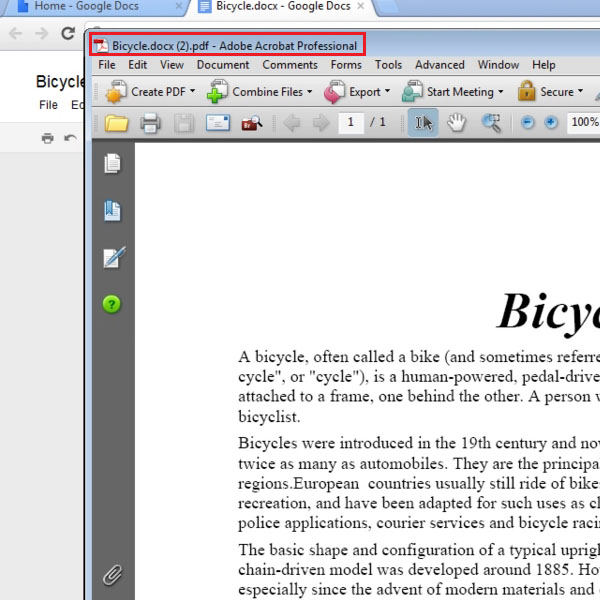Open the Comments menu

[x=290, y=65]
